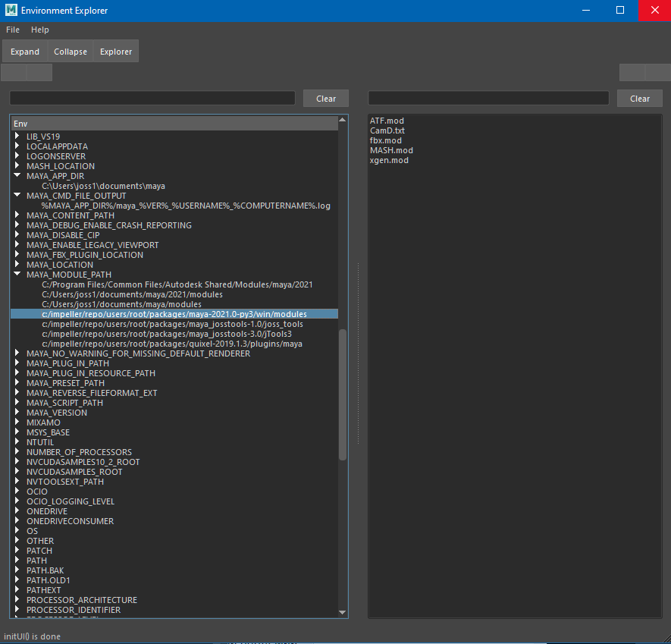Focus the left filter text field
Image resolution: width=671 pixels, height=644 pixels.
click(152, 99)
